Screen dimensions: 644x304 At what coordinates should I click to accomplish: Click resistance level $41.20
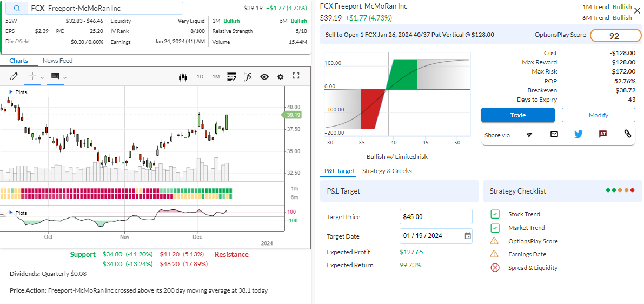pyautogui.click(x=170, y=254)
